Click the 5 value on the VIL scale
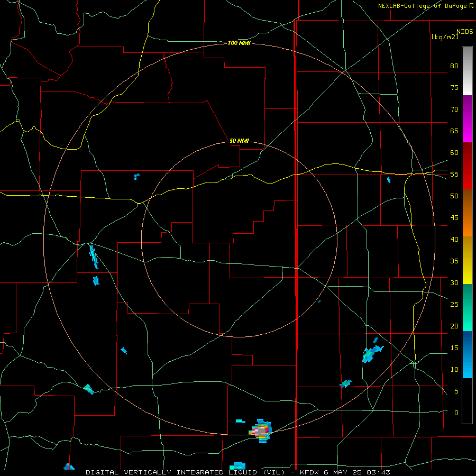 click(456, 391)
